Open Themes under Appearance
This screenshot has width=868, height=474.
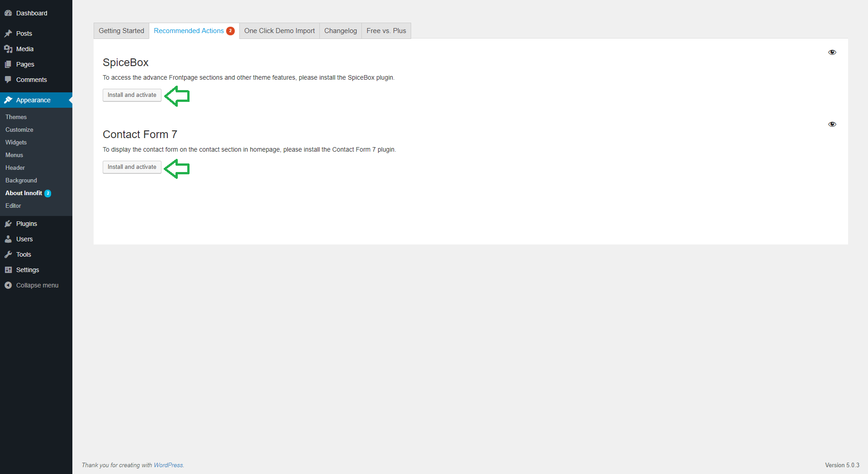36,117
